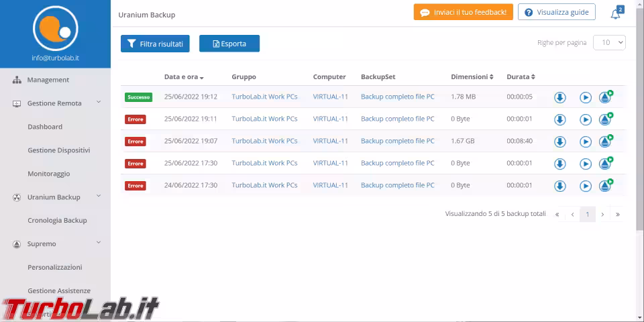644x322 pixels.
Task: Click the Filtra risultati button
Action: tap(155, 44)
